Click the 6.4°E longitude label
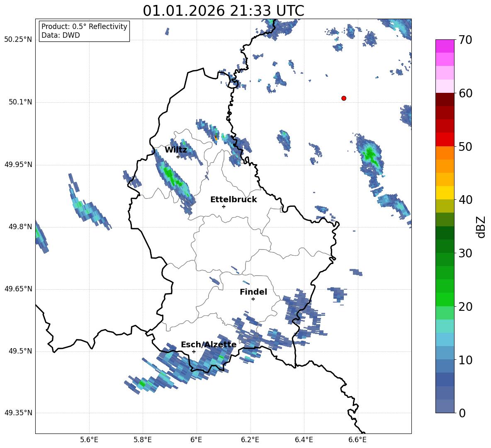Viewport: 491px width, 448px height. click(x=304, y=440)
